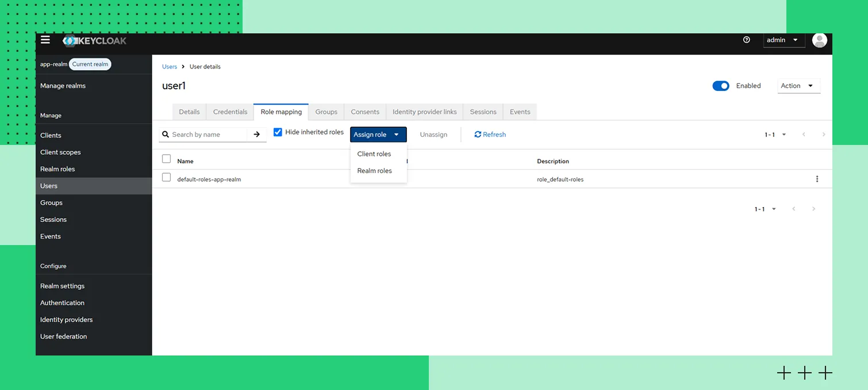Expand the Action dropdown

798,86
